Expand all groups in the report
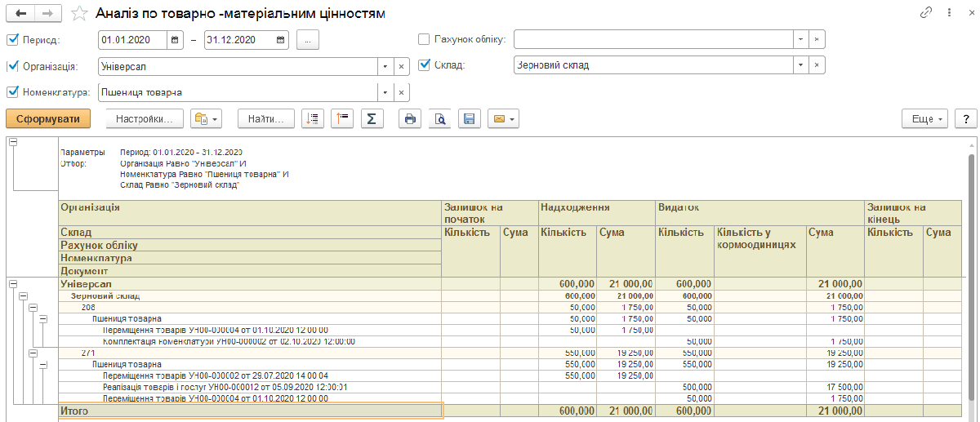 312,119
